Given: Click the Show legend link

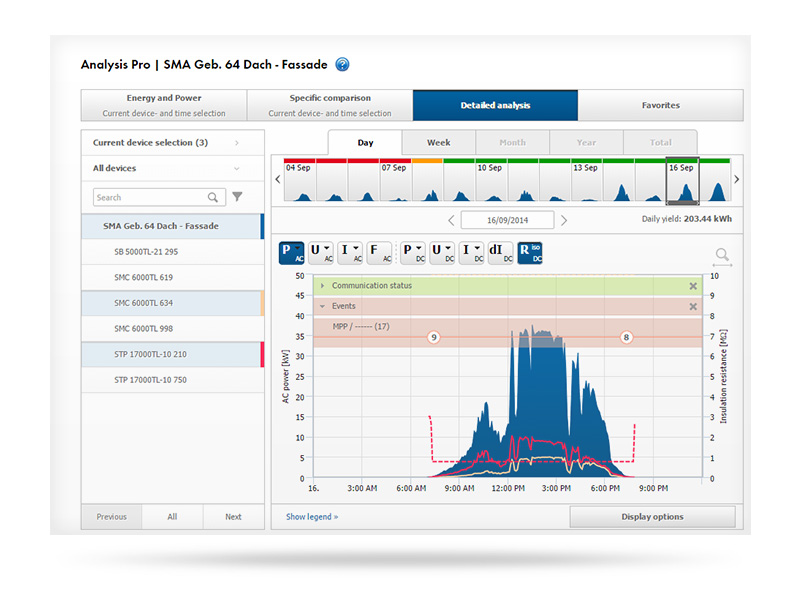Looking at the screenshot, I should click(310, 517).
